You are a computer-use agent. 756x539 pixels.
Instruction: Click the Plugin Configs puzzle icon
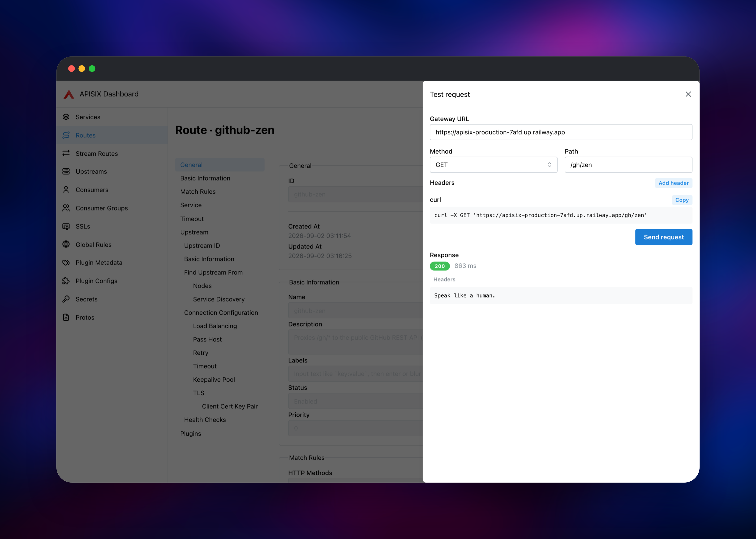(x=66, y=281)
